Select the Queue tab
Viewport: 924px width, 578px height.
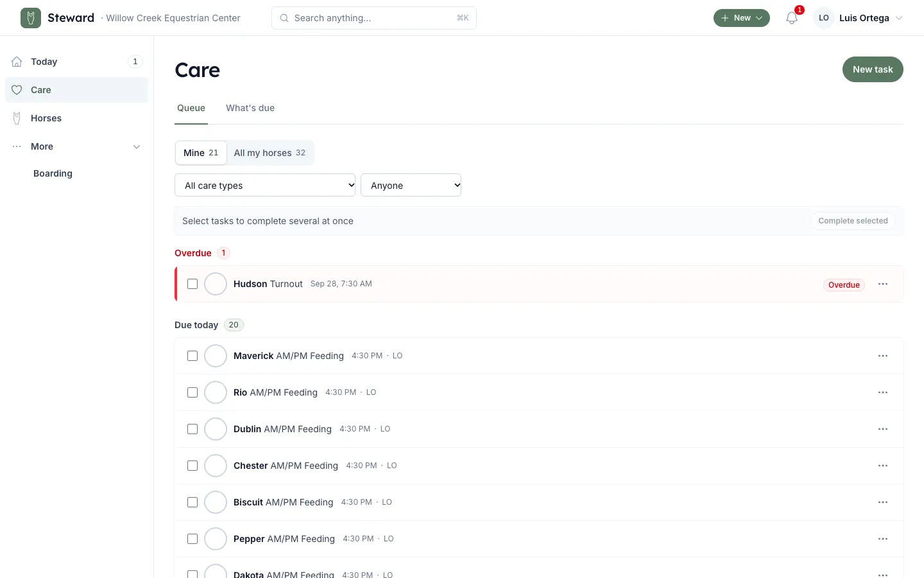coord(191,108)
